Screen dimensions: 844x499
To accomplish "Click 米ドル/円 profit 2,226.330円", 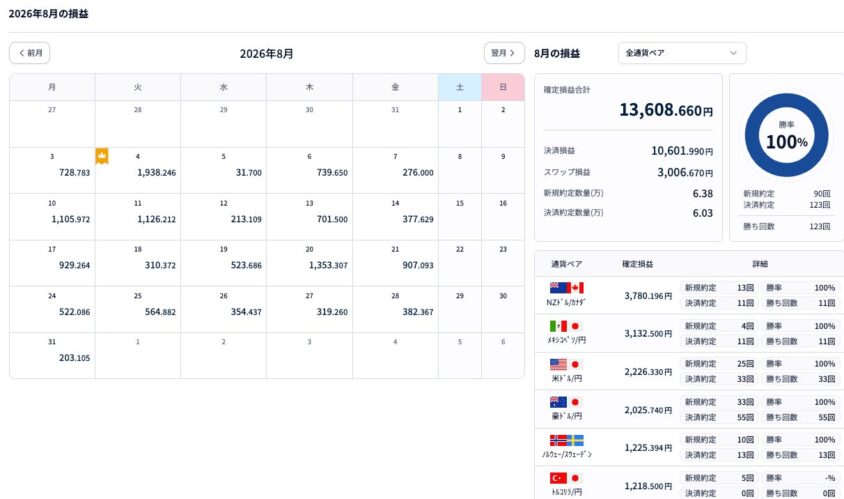I will [648, 372].
